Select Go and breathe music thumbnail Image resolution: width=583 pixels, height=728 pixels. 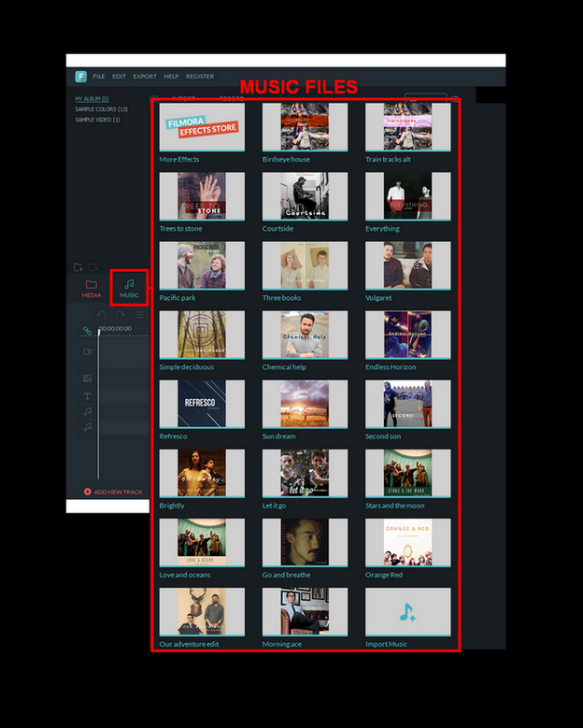pyautogui.click(x=305, y=543)
